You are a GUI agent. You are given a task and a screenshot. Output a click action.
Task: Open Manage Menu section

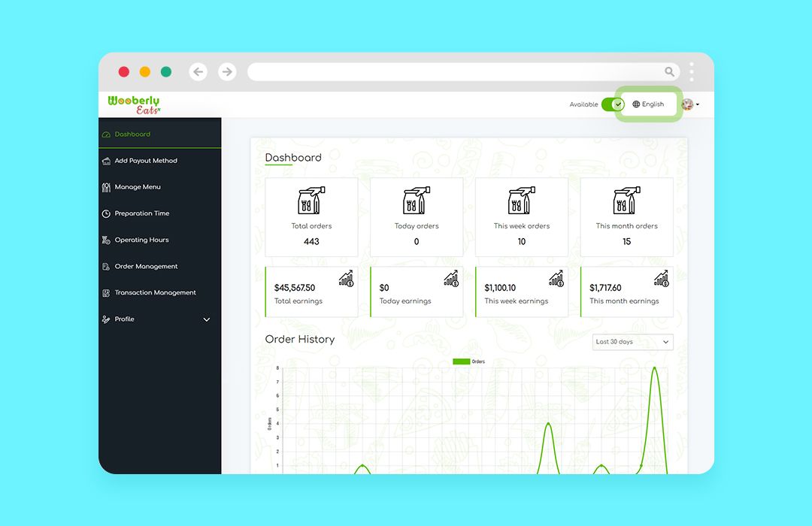(160, 187)
